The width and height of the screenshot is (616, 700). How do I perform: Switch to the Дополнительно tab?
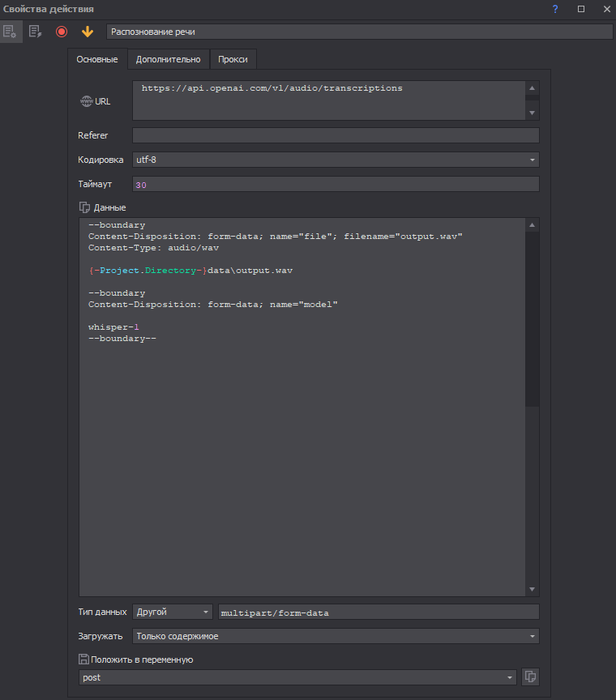click(168, 59)
